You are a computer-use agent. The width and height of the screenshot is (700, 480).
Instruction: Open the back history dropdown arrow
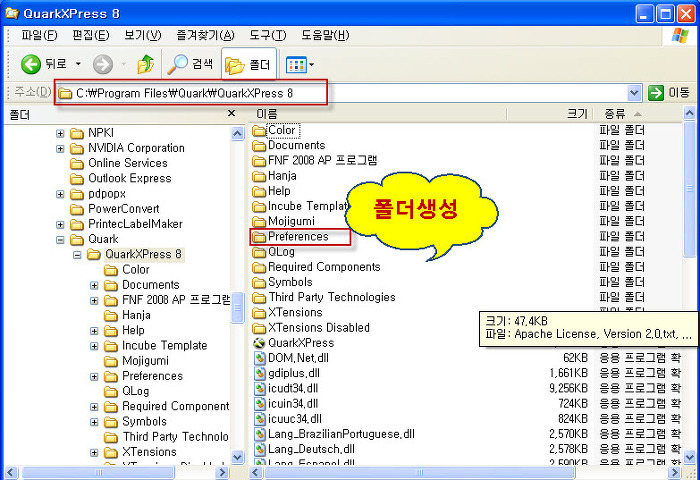[78, 64]
